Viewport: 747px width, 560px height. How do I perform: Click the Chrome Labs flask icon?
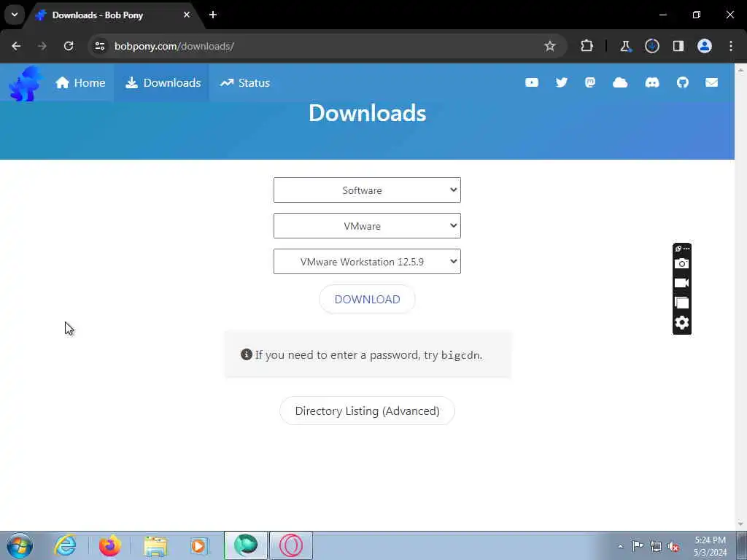[x=625, y=46]
